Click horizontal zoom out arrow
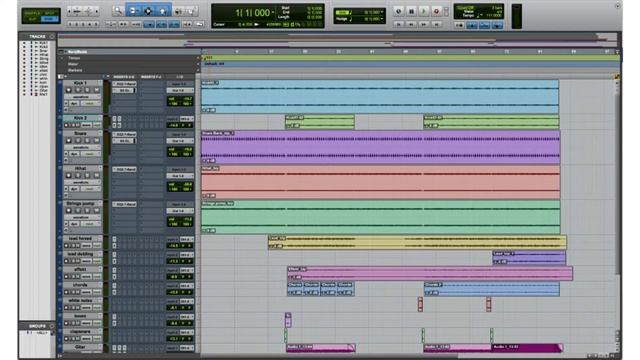Viewport: 640px width, 360px height. (x=70, y=11)
